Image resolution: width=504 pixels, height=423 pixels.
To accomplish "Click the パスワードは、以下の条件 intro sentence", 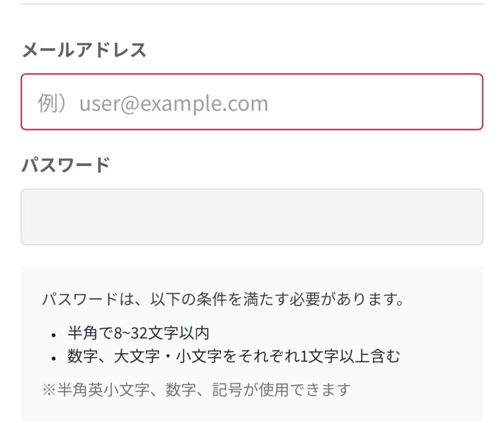I will (222, 300).
